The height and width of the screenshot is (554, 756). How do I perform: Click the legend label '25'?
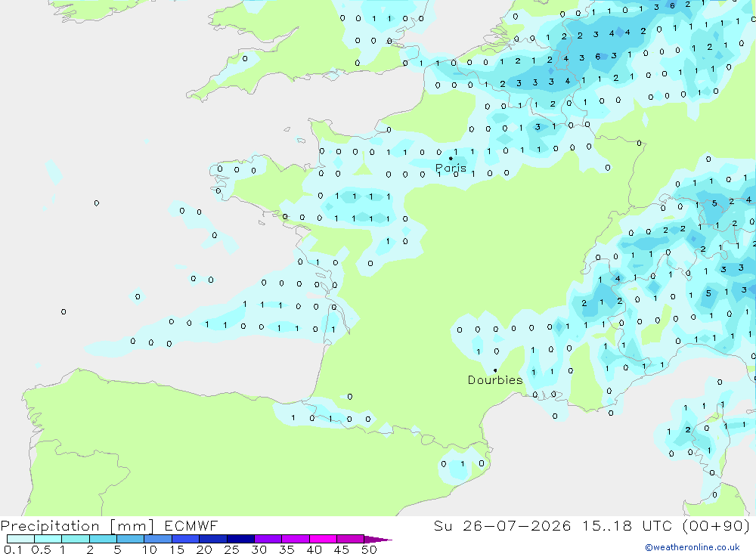coord(232,549)
